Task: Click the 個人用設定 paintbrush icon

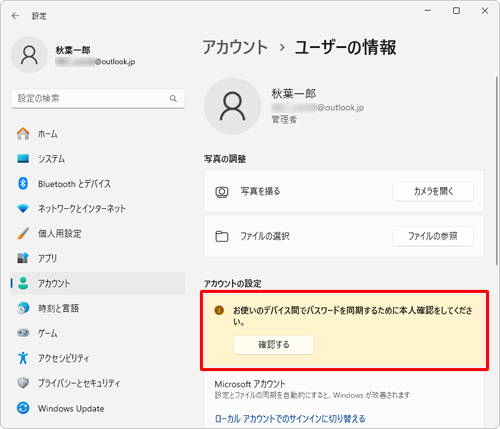Action: pos(23,233)
